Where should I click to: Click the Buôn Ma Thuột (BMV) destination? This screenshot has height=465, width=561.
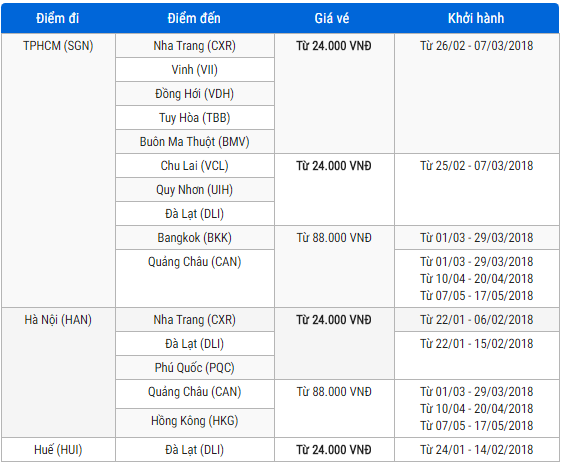point(195,142)
